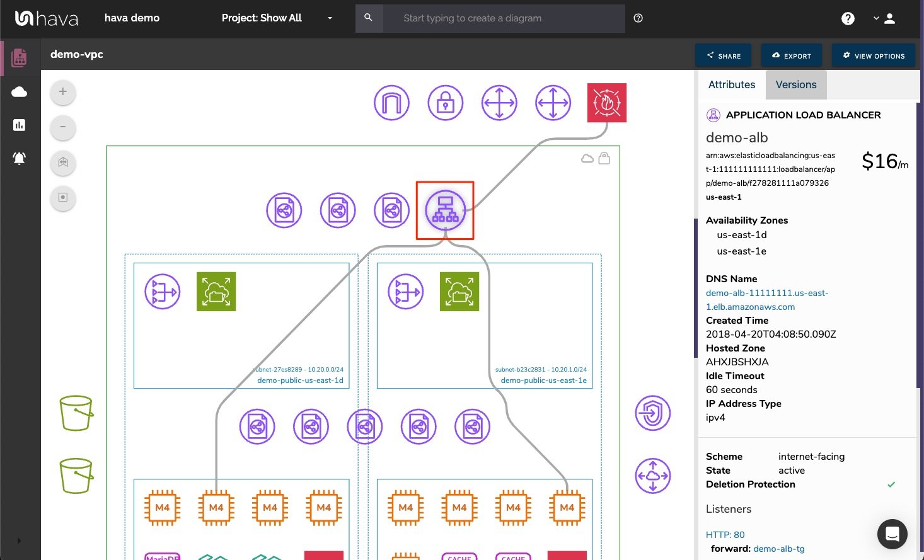Click the EXPORT button
This screenshot has height=560, width=924.
click(x=791, y=55)
